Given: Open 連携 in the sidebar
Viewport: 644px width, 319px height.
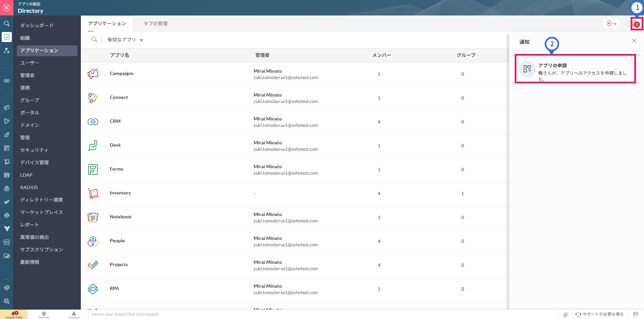Looking at the screenshot, I should click(x=47, y=88).
